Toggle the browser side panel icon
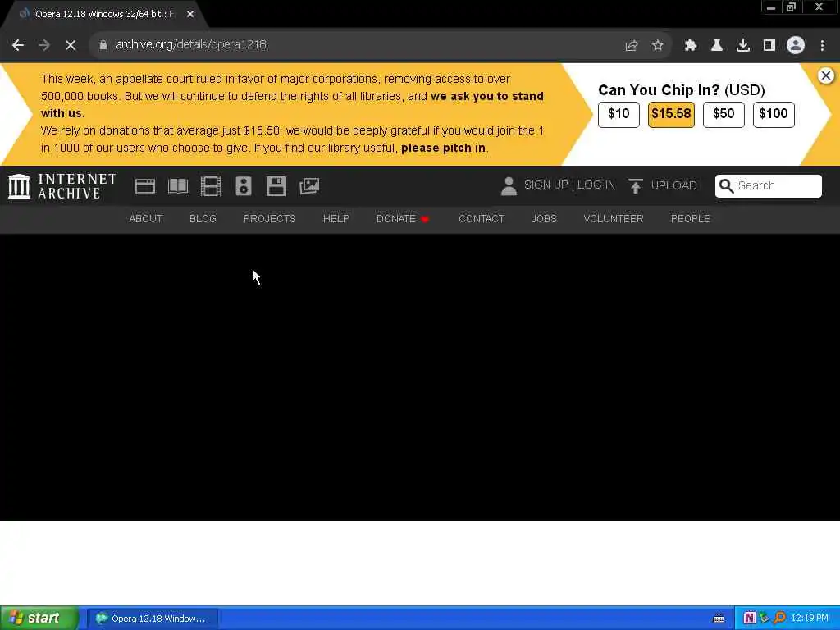The width and height of the screenshot is (840, 630). click(769, 46)
